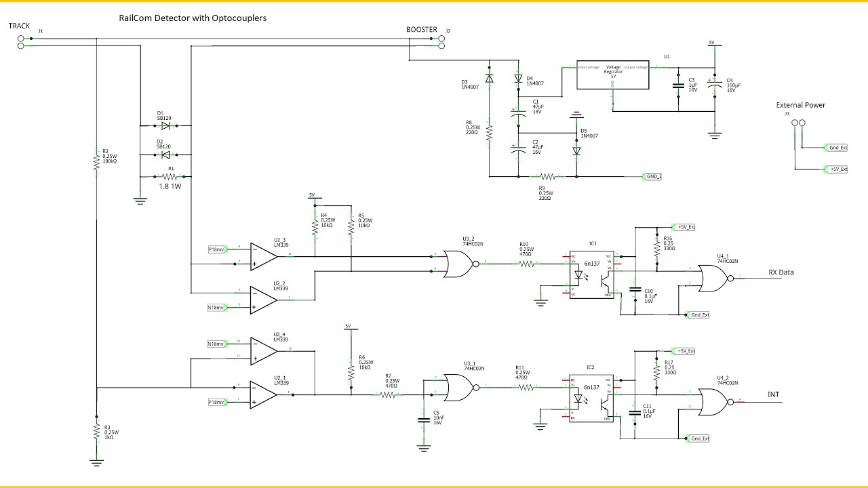Click the 'TRACK' label text

tap(20, 26)
